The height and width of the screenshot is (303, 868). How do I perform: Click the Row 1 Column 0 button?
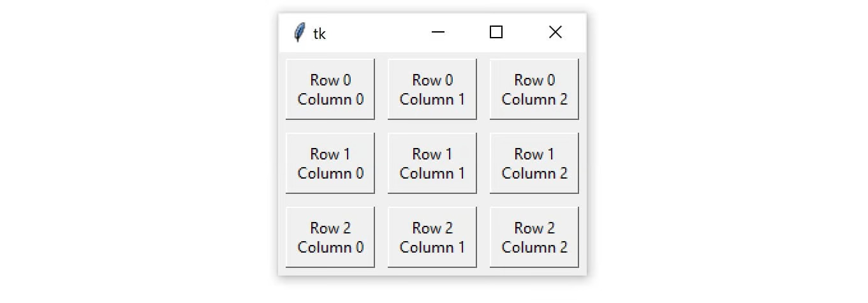coord(330,163)
